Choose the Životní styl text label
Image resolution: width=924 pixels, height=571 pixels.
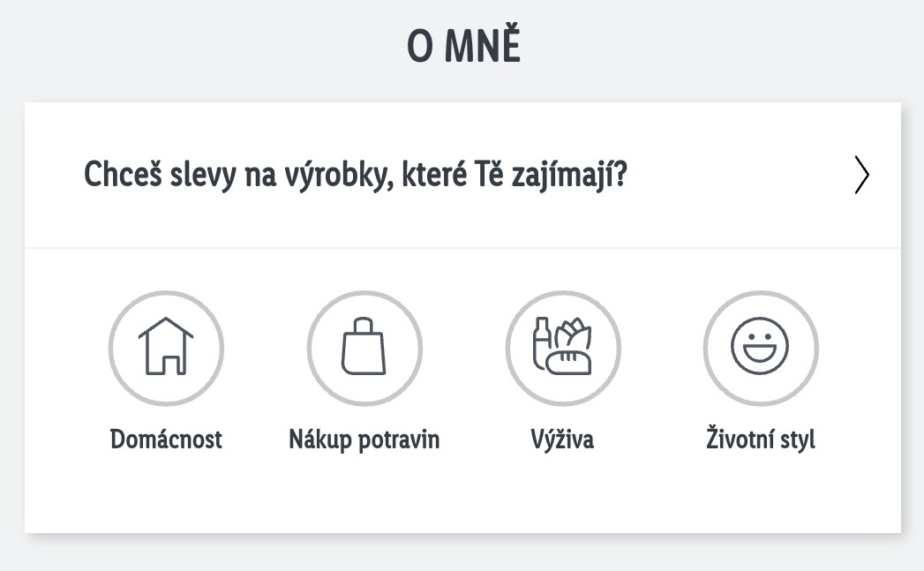point(760,440)
